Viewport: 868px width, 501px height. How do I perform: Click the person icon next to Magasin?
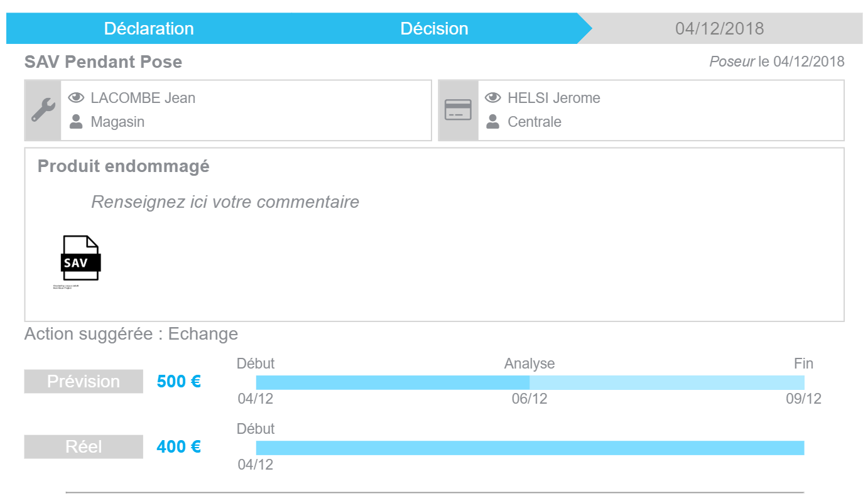(x=76, y=122)
